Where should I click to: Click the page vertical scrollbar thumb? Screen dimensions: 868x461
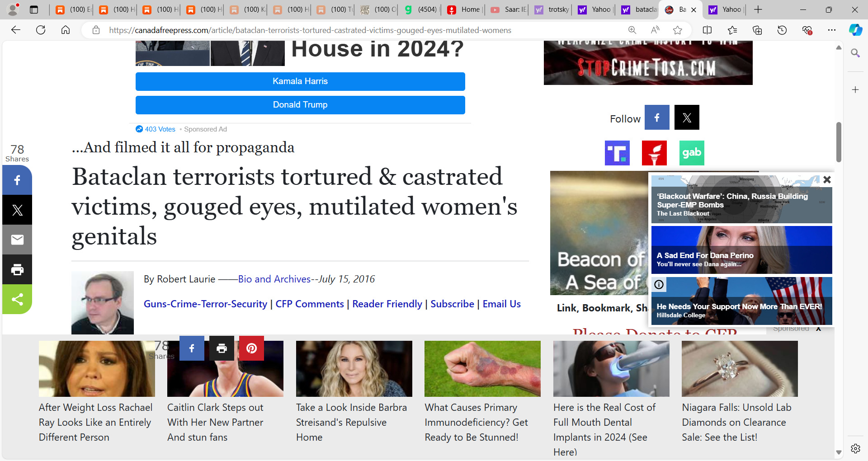coord(839,142)
